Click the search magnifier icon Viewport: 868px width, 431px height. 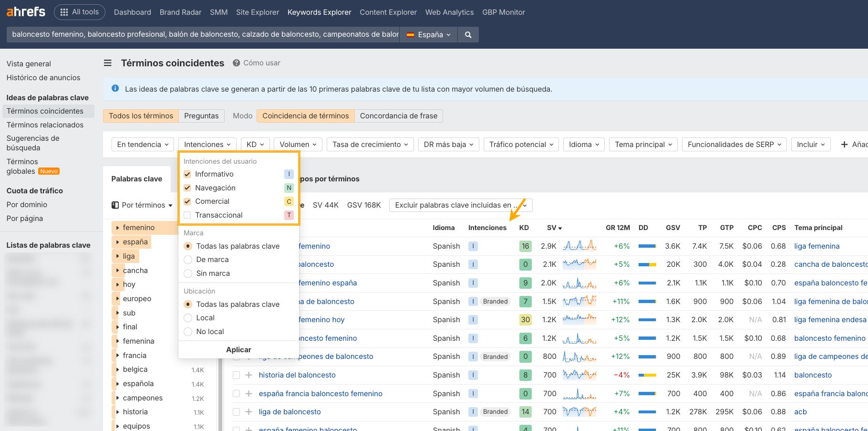pyautogui.click(x=468, y=35)
